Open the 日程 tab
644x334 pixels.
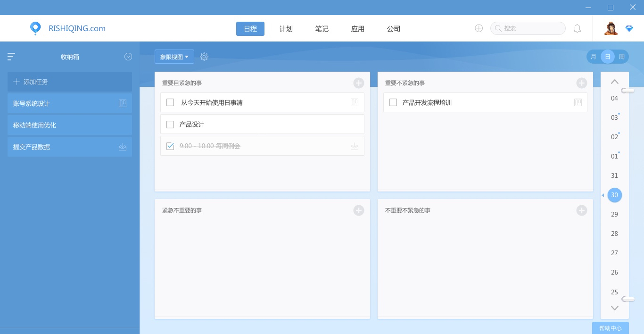coord(250,29)
